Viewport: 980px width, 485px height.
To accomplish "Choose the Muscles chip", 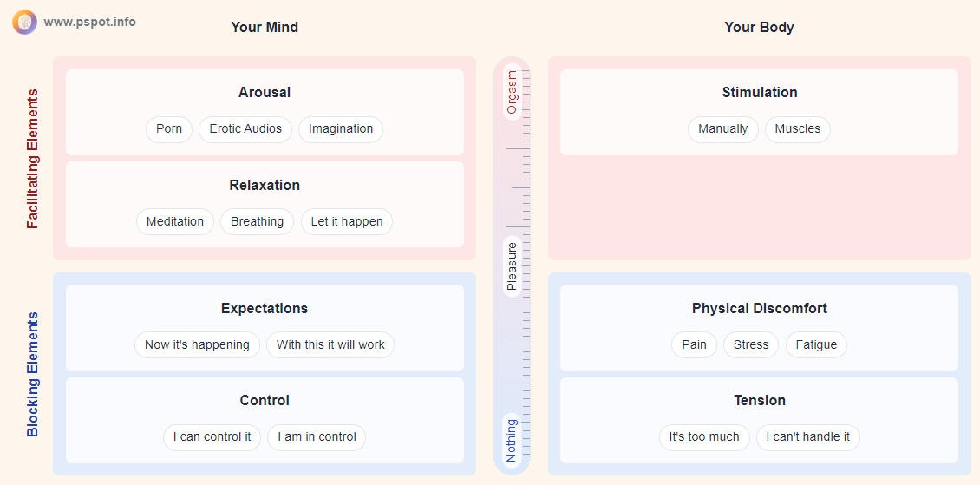I will 798,129.
